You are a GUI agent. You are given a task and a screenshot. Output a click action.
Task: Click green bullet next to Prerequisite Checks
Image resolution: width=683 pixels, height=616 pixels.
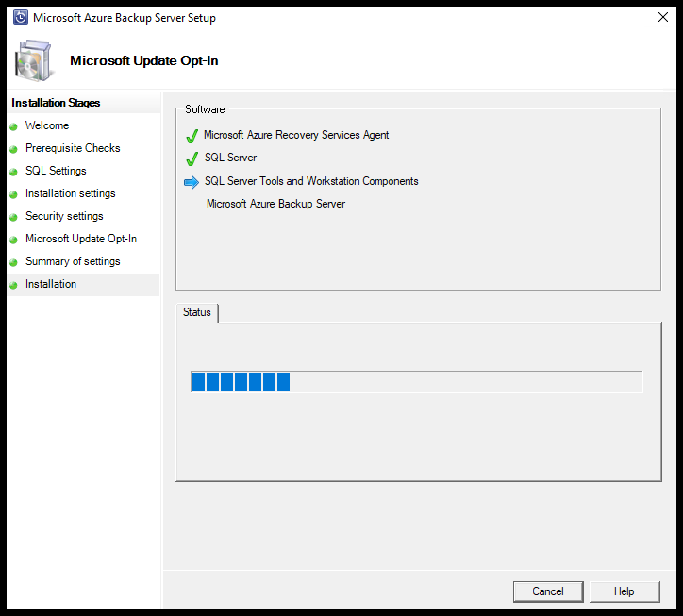coord(13,149)
